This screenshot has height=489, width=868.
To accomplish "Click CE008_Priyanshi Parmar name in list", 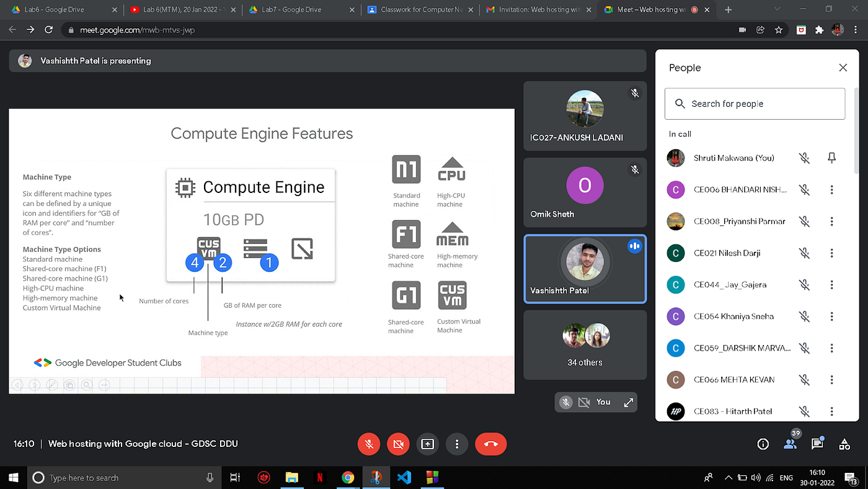I will tap(740, 222).
